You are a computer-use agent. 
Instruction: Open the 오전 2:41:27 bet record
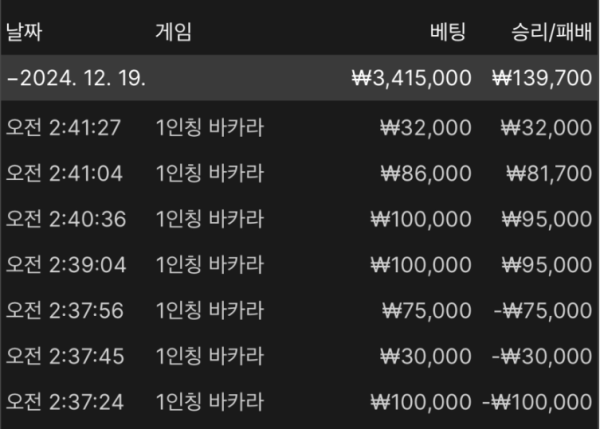[x=300, y=127]
